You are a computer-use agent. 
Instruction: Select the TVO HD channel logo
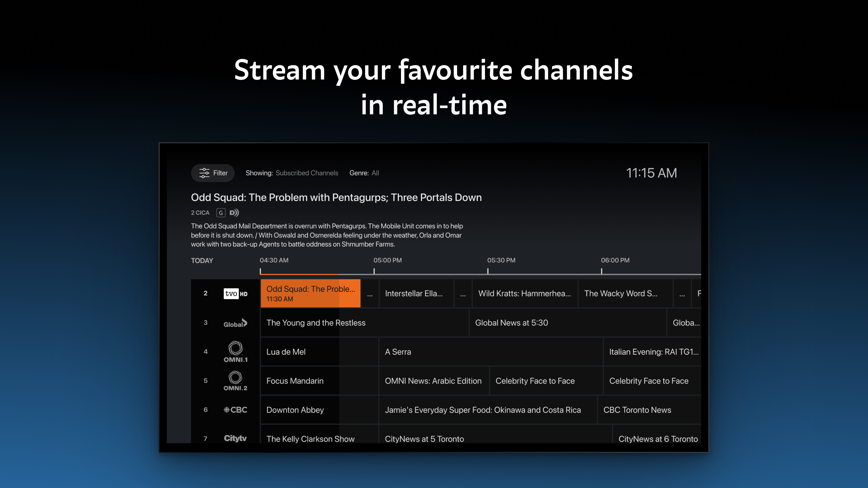[236, 294]
